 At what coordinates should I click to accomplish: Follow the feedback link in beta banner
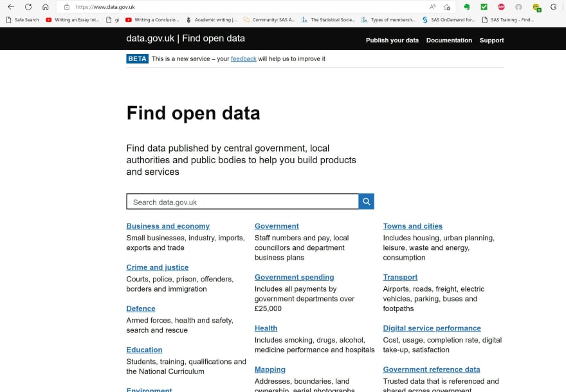(244, 58)
